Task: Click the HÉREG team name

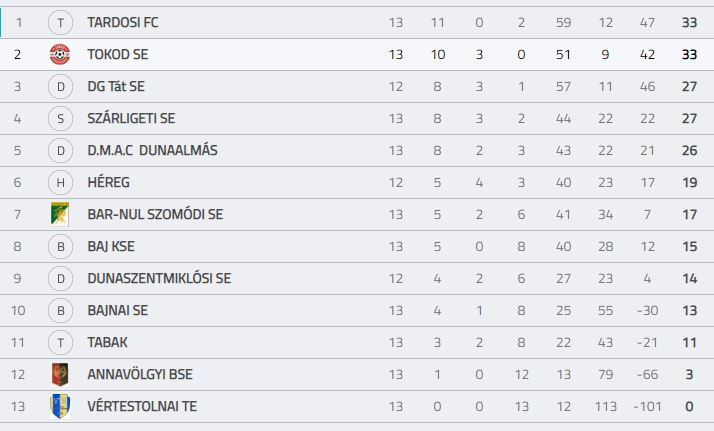Action: (109, 183)
